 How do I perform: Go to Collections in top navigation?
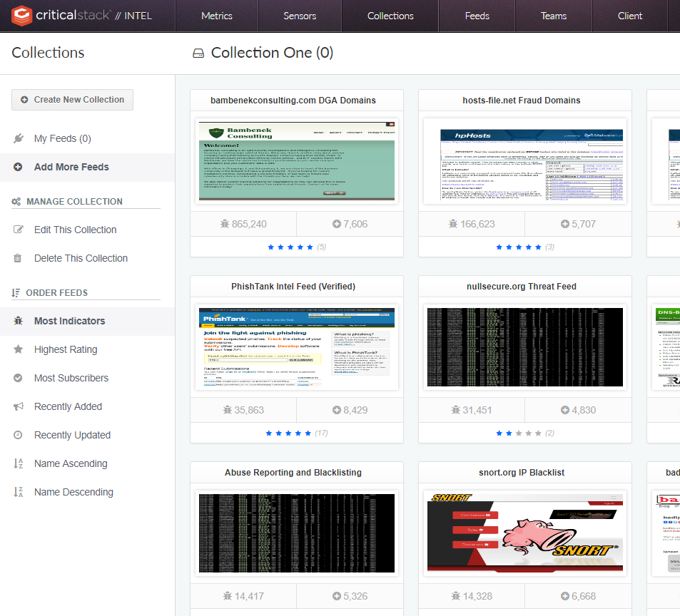(390, 16)
